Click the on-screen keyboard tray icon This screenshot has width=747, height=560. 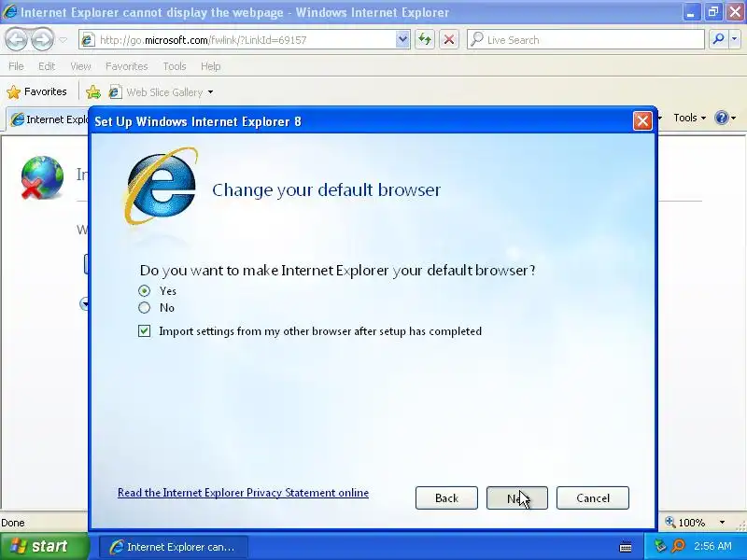pyautogui.click(x=626, y=547)
